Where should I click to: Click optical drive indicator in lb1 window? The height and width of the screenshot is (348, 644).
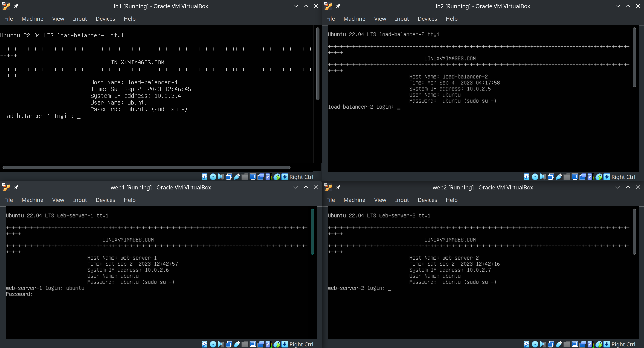[213, 177]
